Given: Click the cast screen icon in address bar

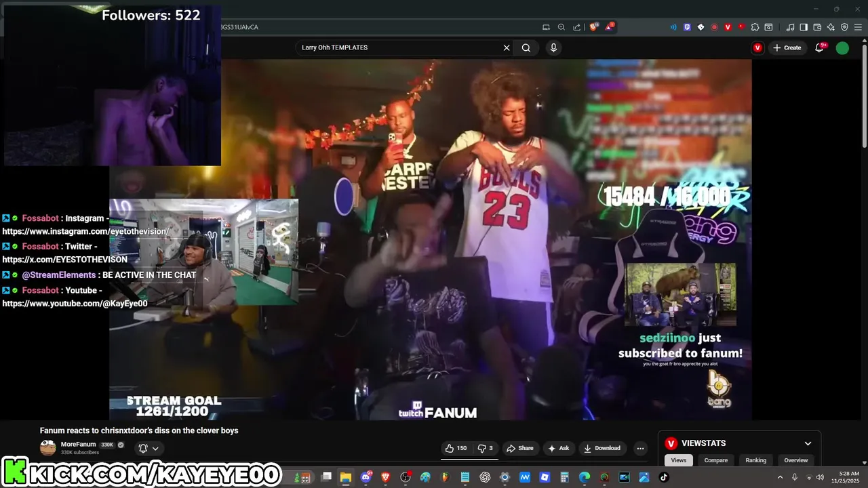Looking at the screenshot, I should tap(547, 27).
